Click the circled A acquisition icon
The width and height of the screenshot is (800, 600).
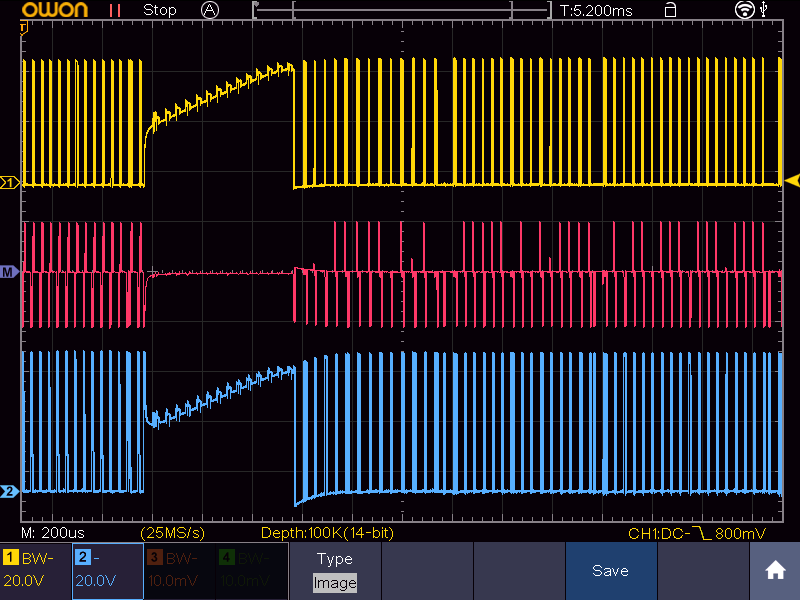[210, 10]
